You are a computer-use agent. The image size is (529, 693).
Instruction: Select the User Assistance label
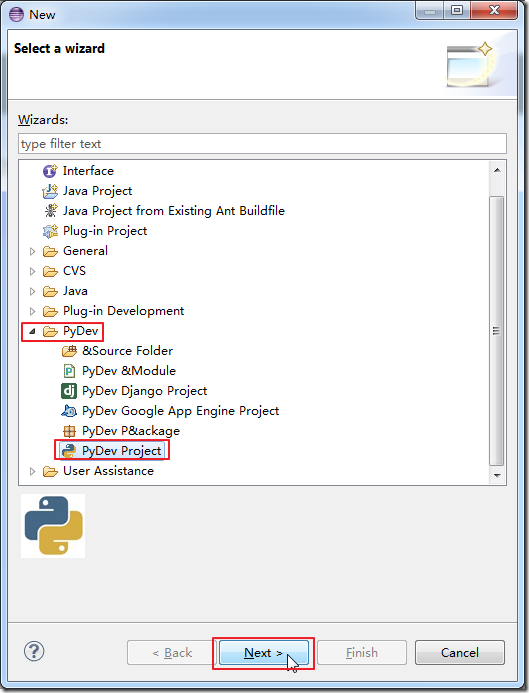tap(109, 471)
